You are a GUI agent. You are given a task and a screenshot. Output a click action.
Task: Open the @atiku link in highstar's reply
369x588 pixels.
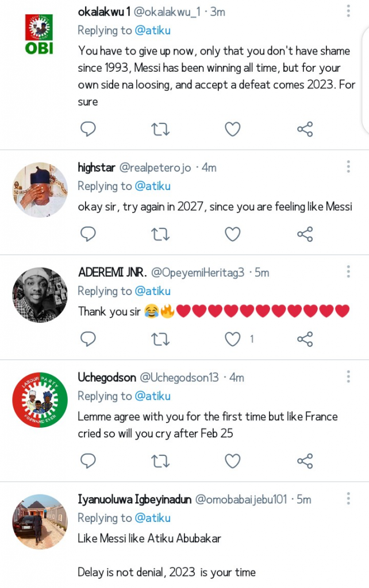(152, 186)
